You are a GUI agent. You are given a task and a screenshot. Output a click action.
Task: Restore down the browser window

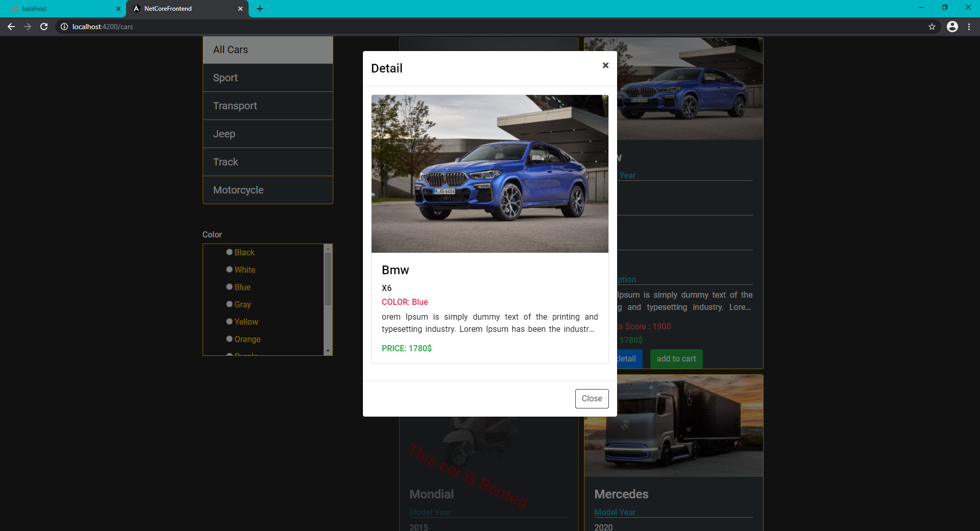945,8
